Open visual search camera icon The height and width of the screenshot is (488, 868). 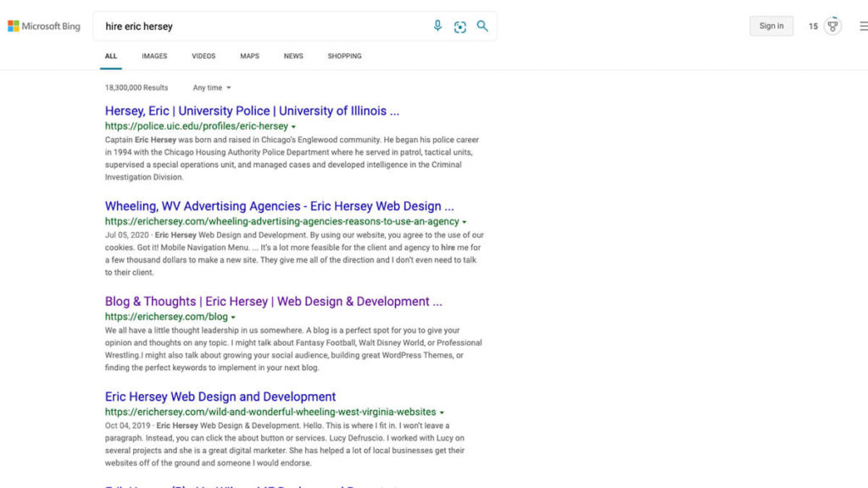[460, 26]
